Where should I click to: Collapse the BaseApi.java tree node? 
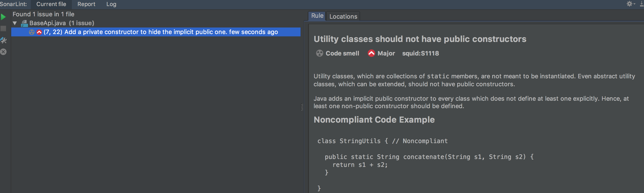15,23
